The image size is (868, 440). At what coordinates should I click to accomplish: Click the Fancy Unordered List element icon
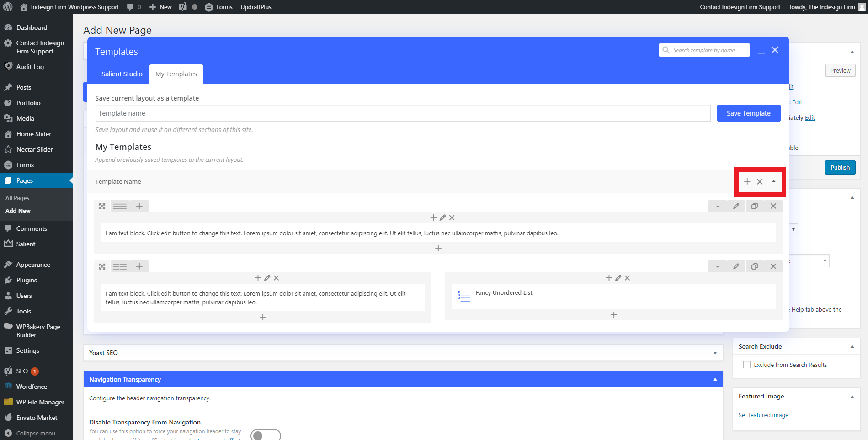[463, 296]
